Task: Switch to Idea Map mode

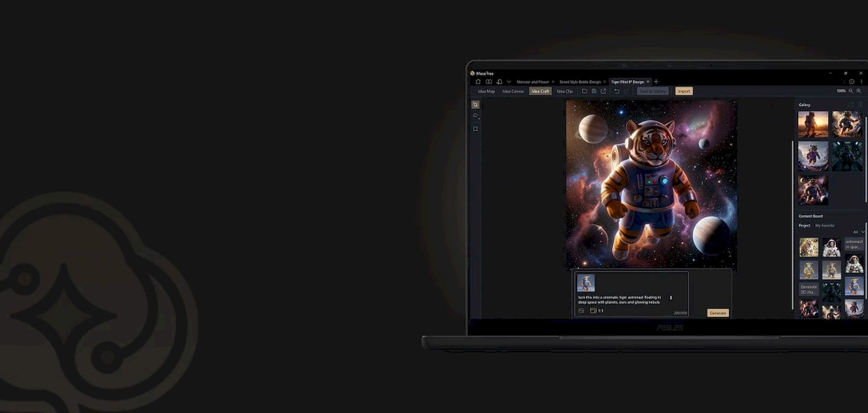Action: 486,92
